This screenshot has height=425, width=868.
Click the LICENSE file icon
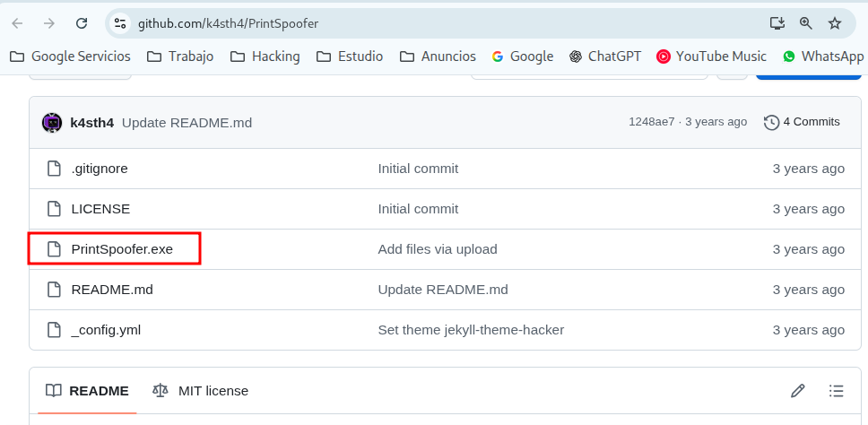click(x=54, y=209)
